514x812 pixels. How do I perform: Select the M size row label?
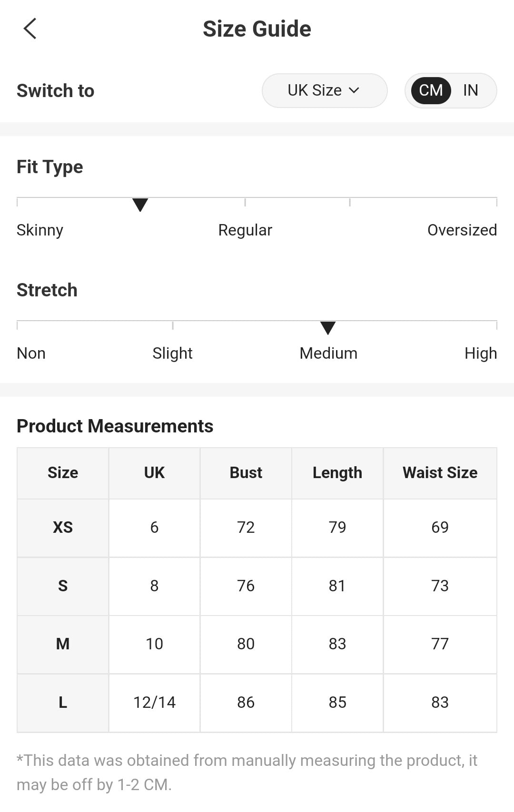pyautogui.click(x=63, y=644)
